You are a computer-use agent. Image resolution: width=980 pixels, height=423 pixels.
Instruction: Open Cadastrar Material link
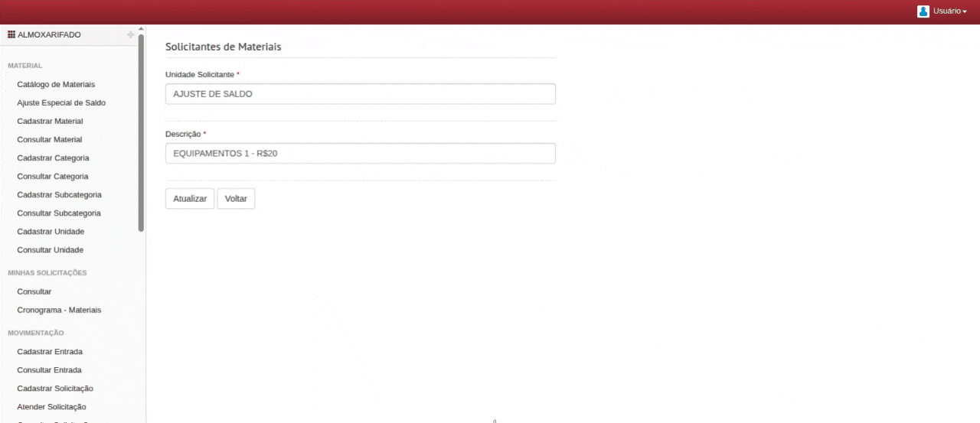coord(50,121)
